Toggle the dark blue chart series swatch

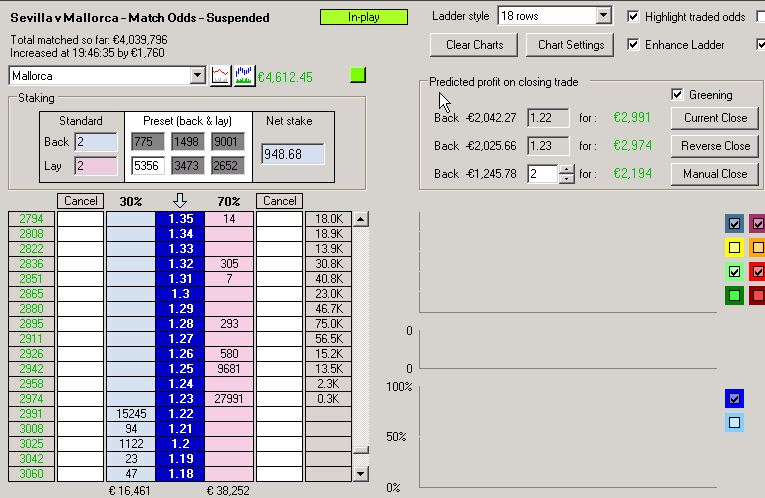[x=735, y=399]
